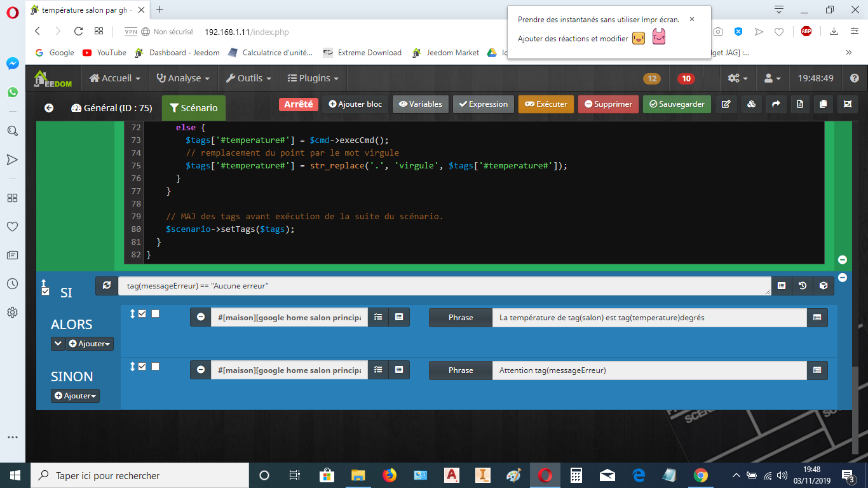Open Google Chrome from the Windows taskbar

[700, 475]
